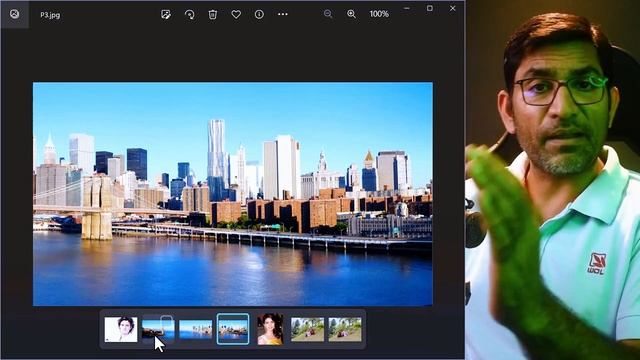Open the Photos app home icon
The height and width of the screenshot is (360, 640).
point(14,14)
